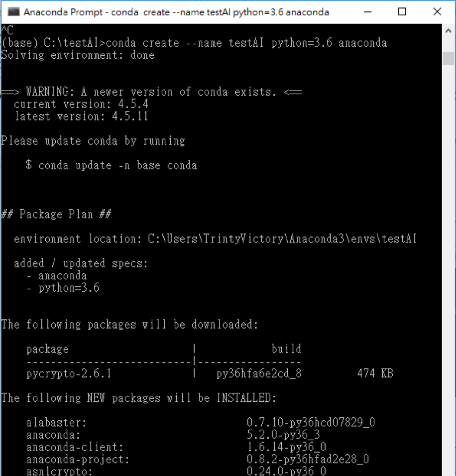
Task: Maximize the Anaconda Prompt window
Action: tap(402, 12)
